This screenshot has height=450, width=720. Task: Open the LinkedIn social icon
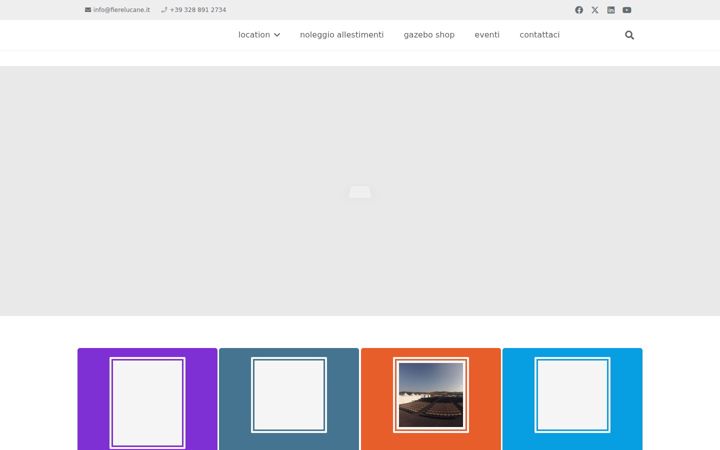tap(611, 10)
